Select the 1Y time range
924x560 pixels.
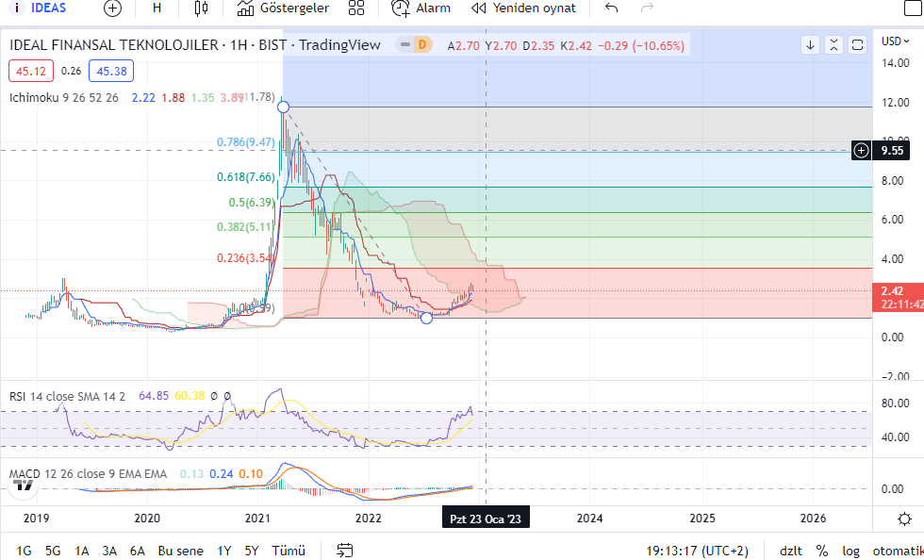coord(224,551)
